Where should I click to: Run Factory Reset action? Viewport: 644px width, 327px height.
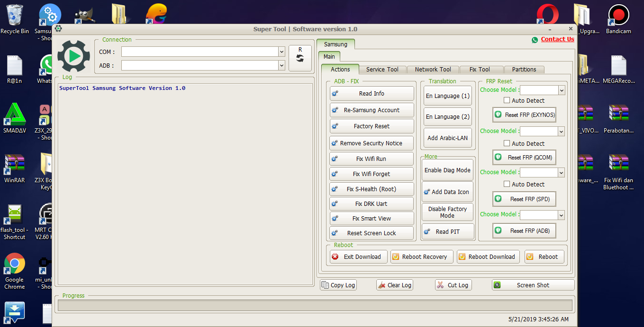click(x=372, y=126)
